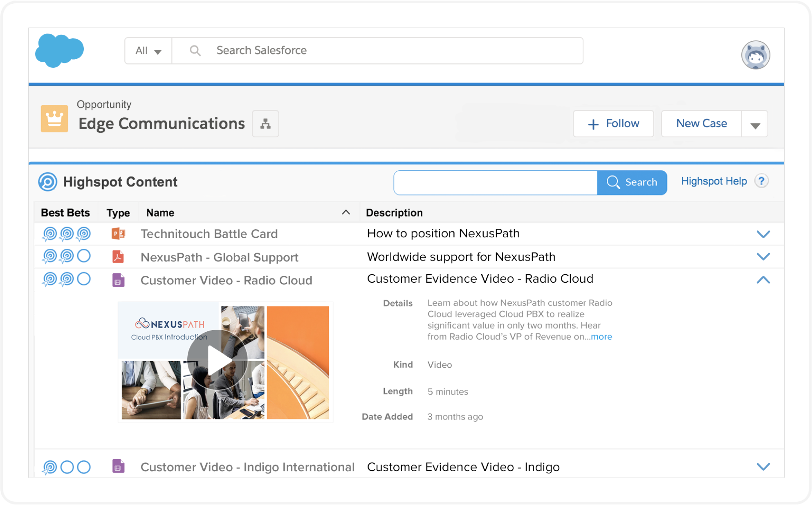This screenshot has height=505, width=812.
Task: Expand the Customer Video - Indigo International row
Action: (763, 467)
